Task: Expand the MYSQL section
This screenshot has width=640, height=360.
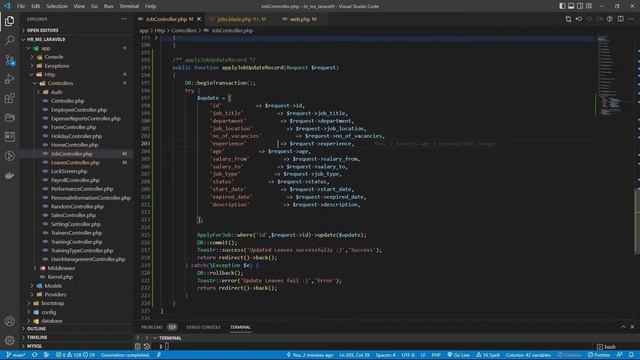Action: coord(77,346)
